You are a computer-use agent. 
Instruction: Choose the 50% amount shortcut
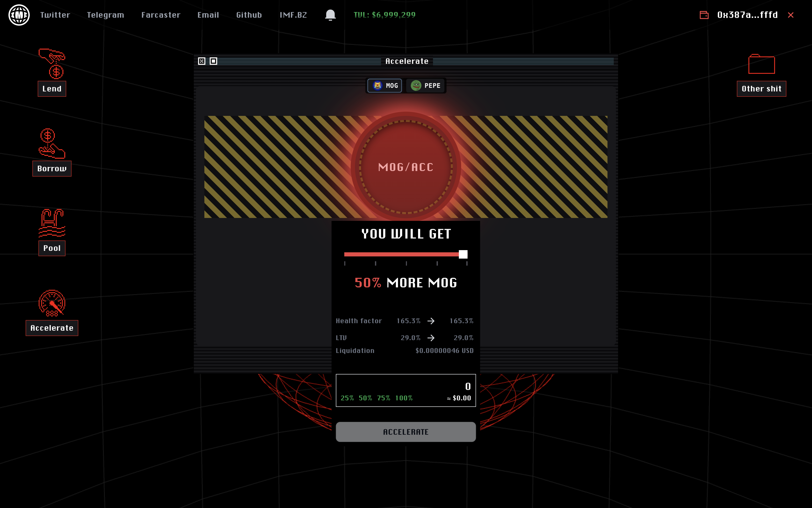pos(365,398)
